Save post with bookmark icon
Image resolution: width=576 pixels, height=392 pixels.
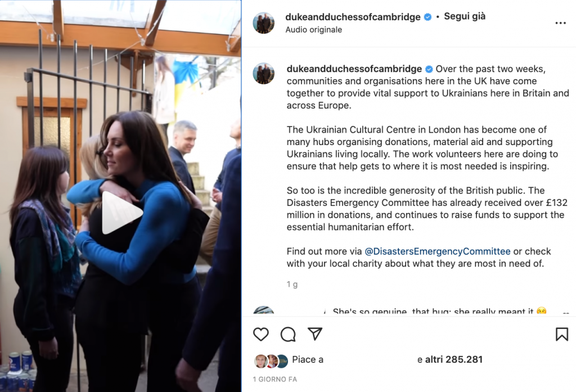tap(562, 334)
